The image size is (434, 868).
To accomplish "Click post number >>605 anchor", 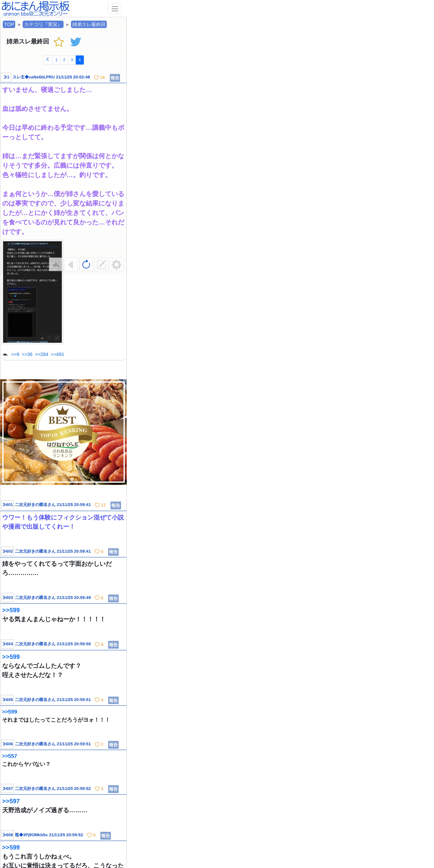I will [x=7, y=700].
